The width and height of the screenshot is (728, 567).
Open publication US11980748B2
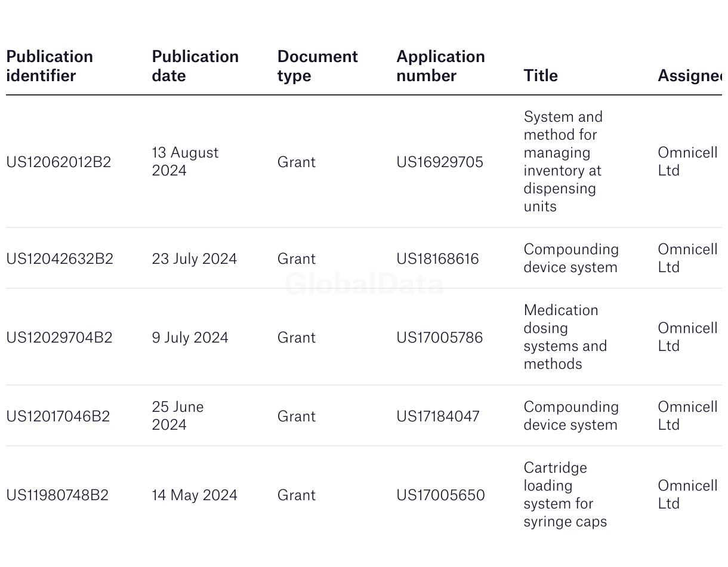click(57, 495)
